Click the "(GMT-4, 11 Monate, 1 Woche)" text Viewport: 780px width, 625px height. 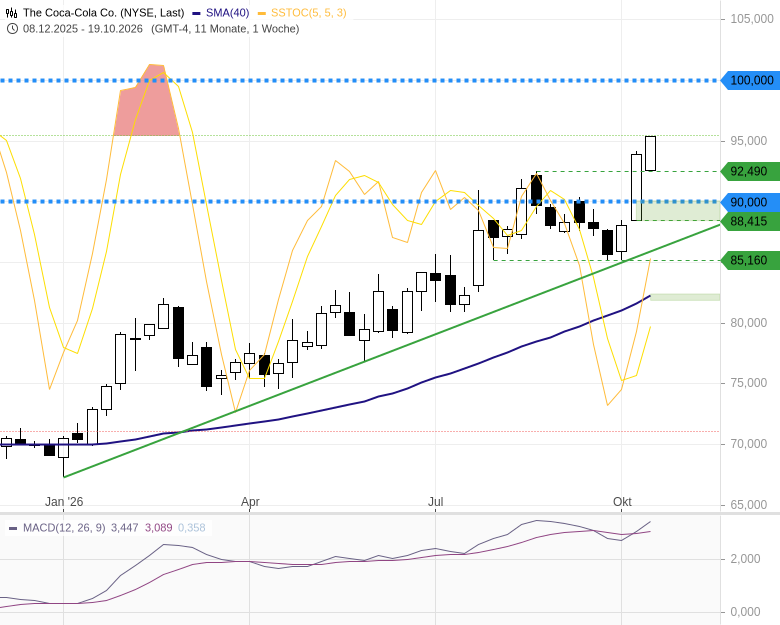(x=225, y=29)
